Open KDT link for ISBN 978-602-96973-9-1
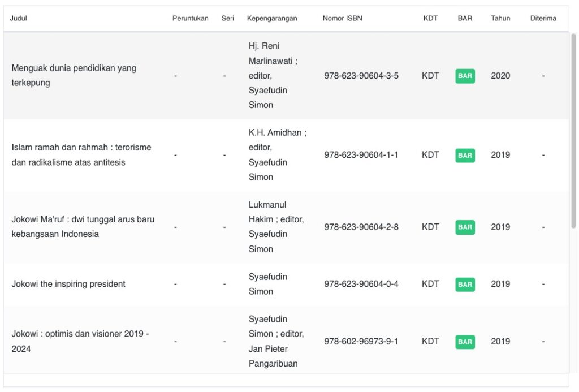The width and height of the screenshot is (579, 392). click(430, 341)
